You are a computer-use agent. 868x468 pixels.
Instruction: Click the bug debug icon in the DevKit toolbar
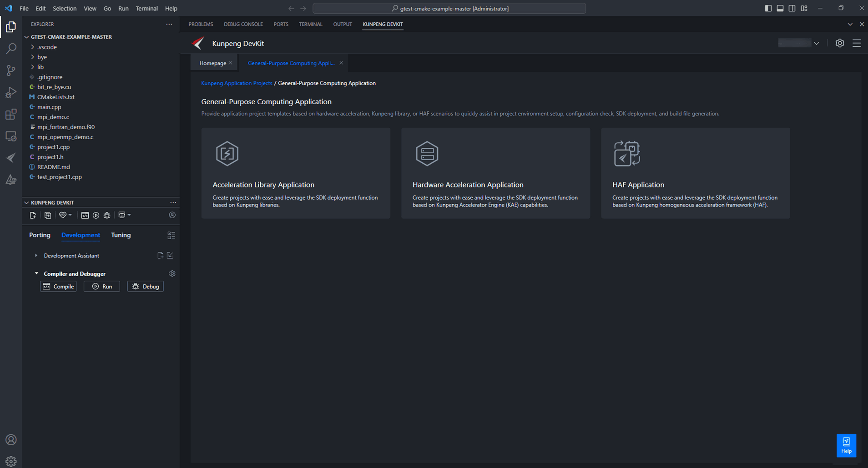pos(107,215)
